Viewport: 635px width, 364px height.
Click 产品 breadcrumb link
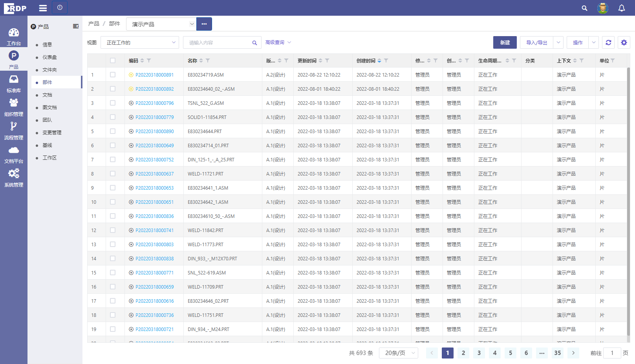point(94,24)
